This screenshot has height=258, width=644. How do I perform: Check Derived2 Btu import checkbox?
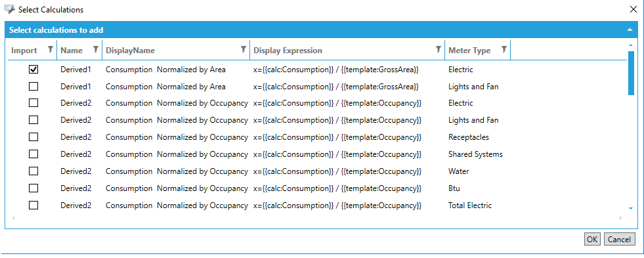[33, 188]
